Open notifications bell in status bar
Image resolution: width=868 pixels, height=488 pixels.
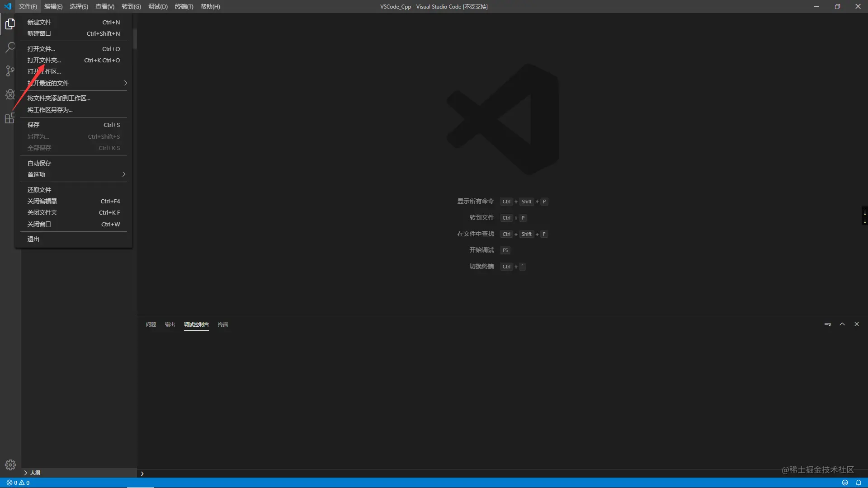(x=859, y=483)
